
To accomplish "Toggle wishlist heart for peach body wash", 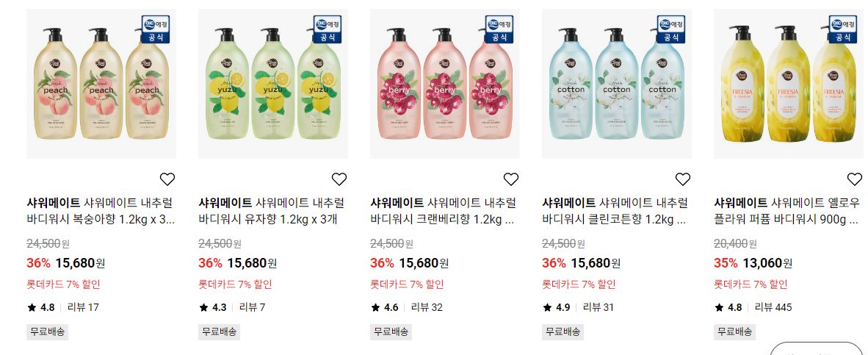I will pyautogui.click(x=167, y=179).
